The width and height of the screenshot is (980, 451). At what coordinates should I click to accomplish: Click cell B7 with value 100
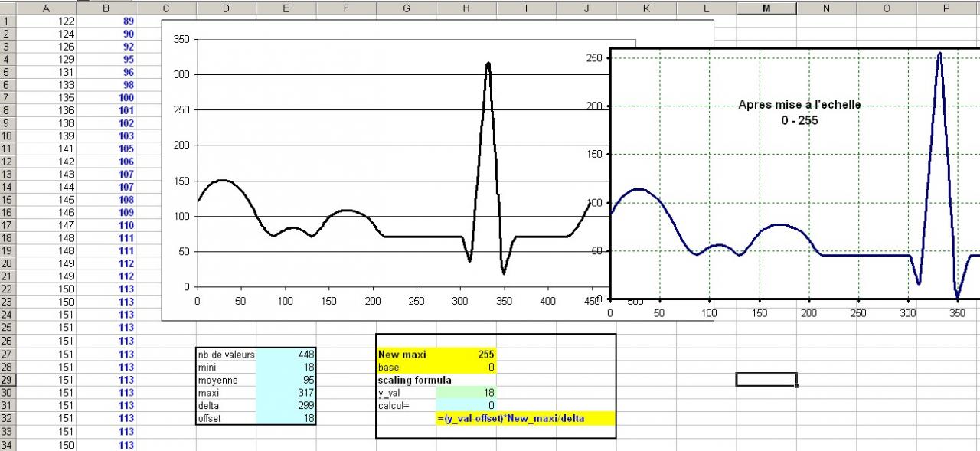pyautogui.click(x=106, y=98)
